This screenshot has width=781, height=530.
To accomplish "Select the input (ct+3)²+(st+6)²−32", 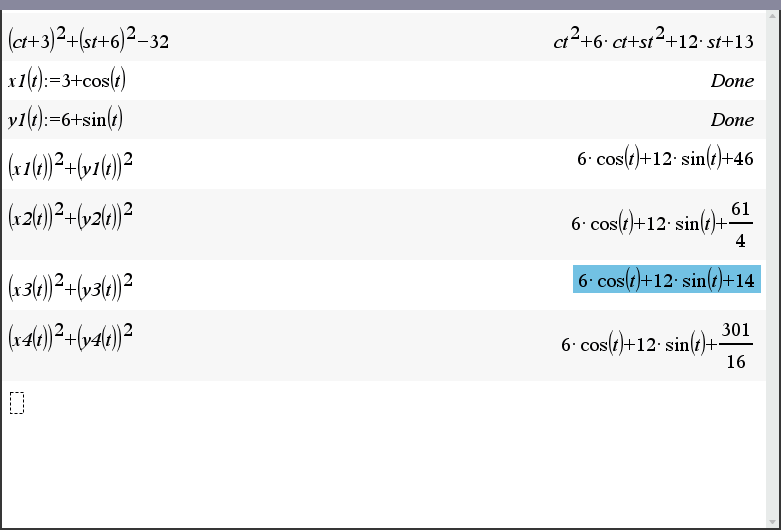I will tap(88, 40).
